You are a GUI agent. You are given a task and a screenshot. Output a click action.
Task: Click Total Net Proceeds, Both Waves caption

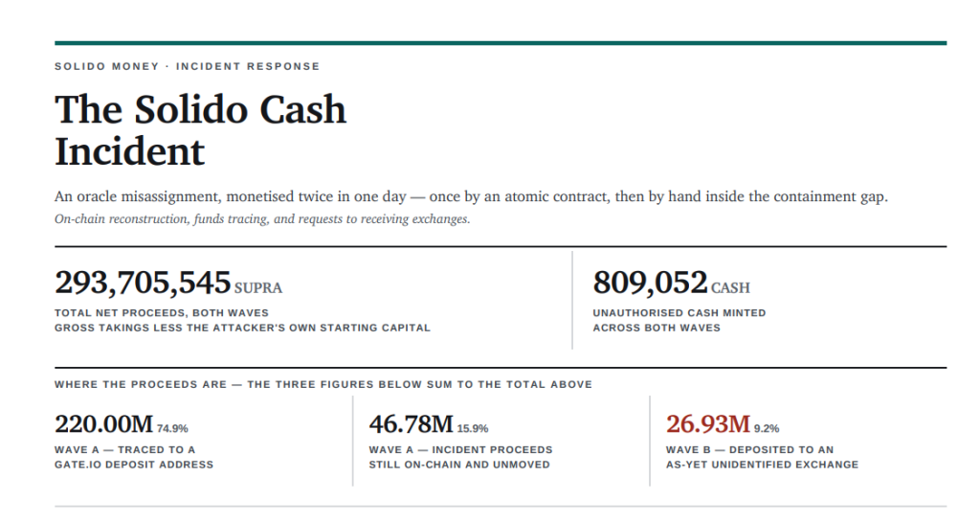tap(161, 312)
